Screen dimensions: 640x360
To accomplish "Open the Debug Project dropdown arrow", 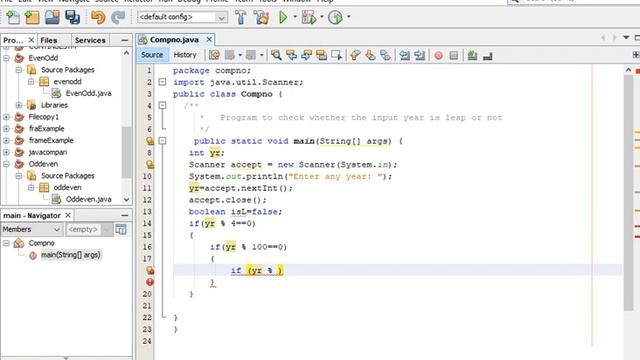I will [322, 17].
